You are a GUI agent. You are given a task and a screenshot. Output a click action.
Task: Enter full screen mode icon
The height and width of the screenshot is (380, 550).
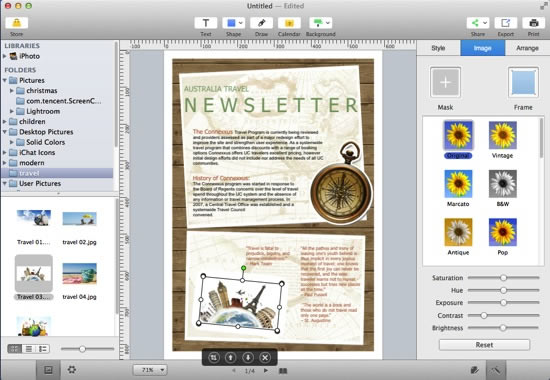tap(544, 6)
